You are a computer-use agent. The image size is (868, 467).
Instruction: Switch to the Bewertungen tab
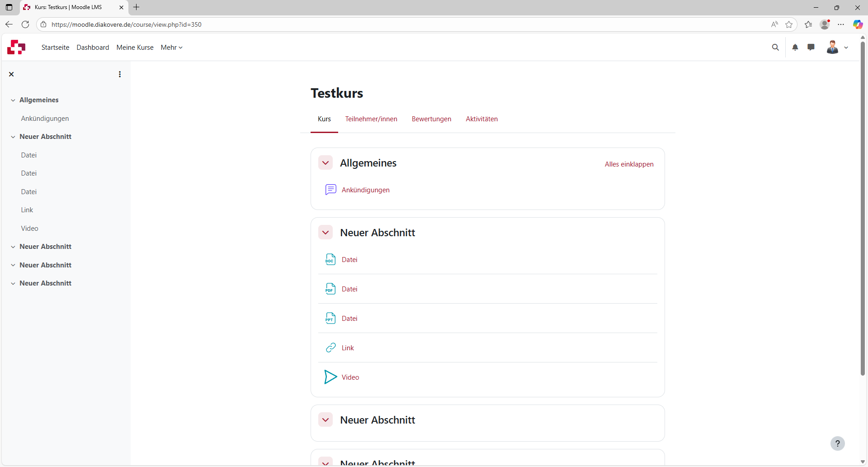click(431, 119)
